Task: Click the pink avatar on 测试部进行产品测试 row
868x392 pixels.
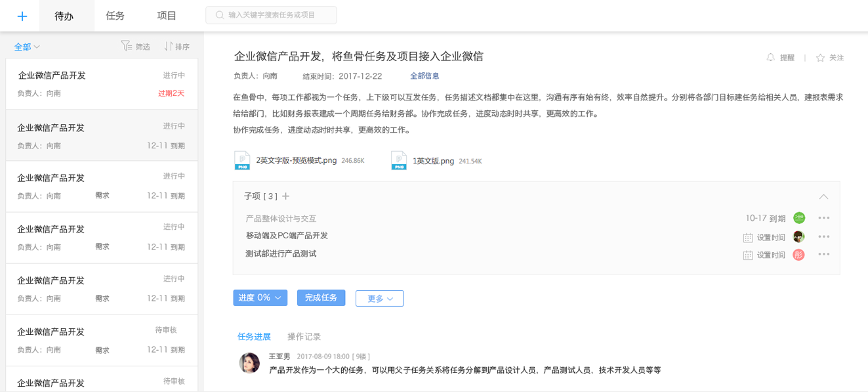Action: (798, 255)
